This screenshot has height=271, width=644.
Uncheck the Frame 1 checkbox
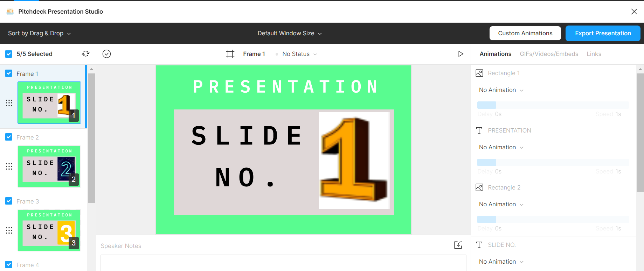9,73
